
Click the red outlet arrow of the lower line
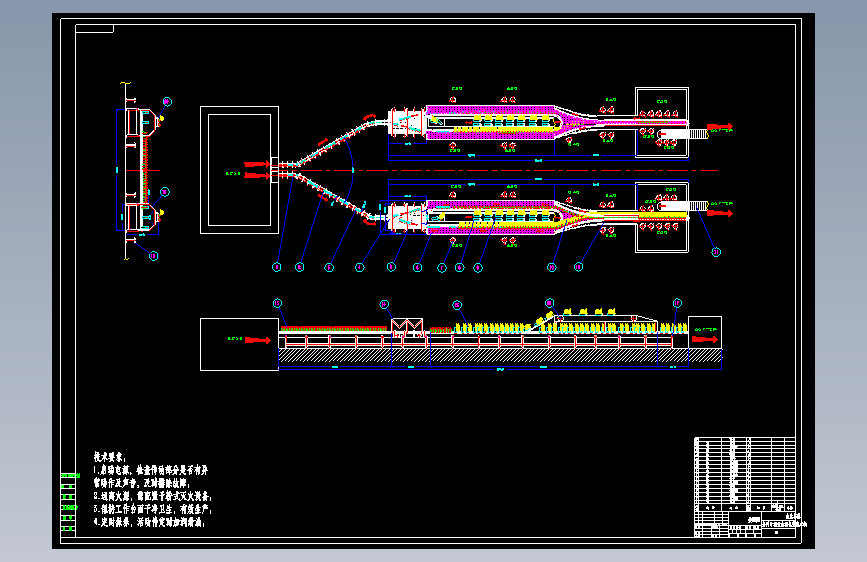tap(720, 213)
